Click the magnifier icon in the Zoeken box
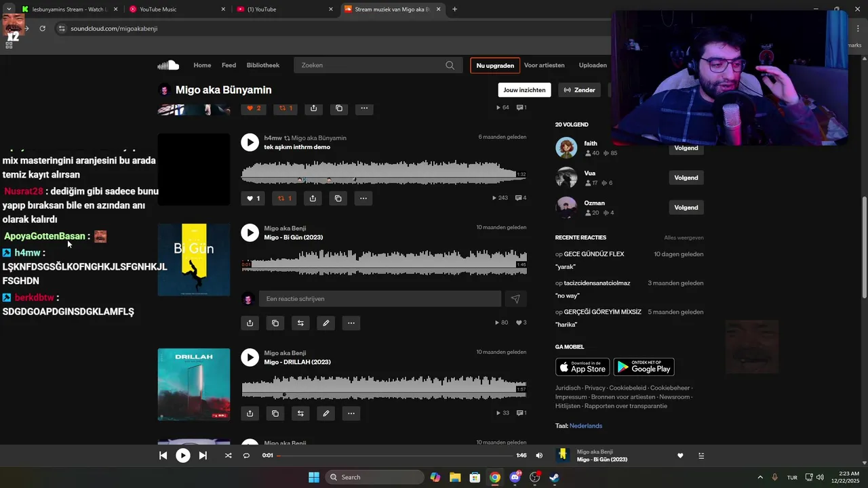 coord(450,65)
